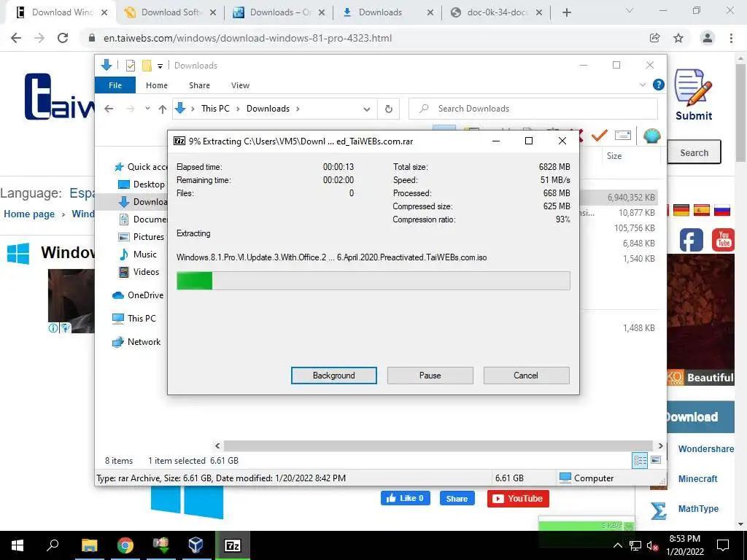Open the File tab in Explorer
Viewport: 747px width, 560px height.
click(x=115, y=85)
